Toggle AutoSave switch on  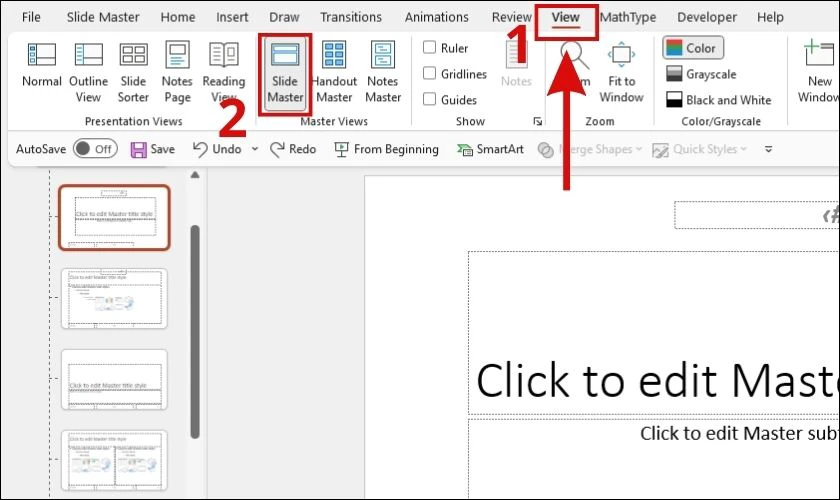(x=95, y=148)
